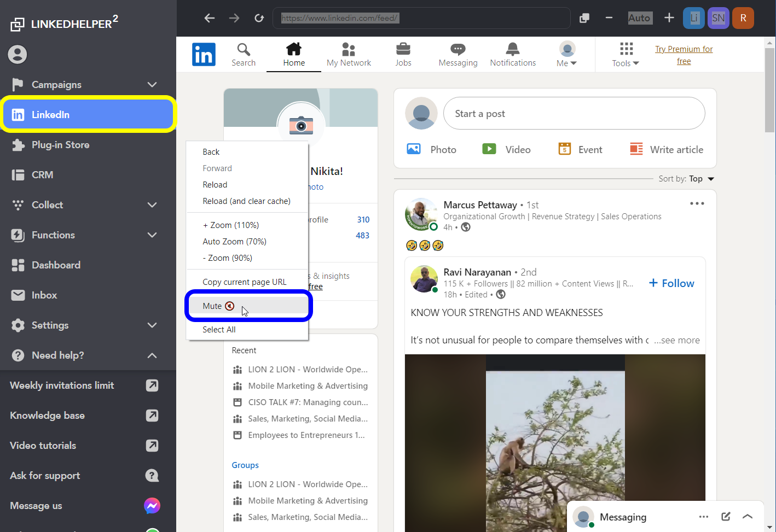This screenshot has height=532, width=776.
Task: Select Reload (and clear cache)
Action: coord(247,201)
